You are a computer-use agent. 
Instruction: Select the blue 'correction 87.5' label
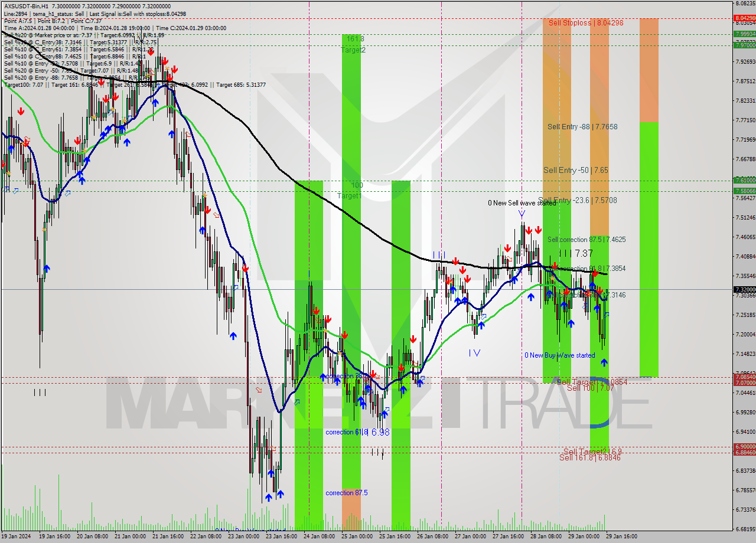tap(346, 492)
